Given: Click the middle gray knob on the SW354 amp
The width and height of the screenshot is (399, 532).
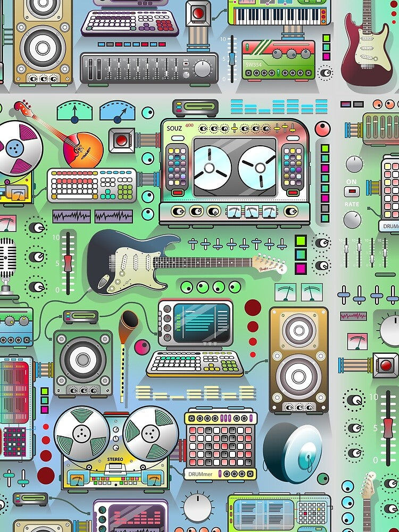Looking at the screenshot, I should pyautogui.click(x=292, y=54).
